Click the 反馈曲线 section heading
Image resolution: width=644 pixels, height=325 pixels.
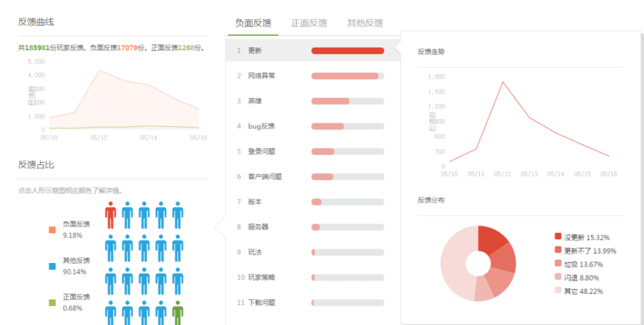(x=36, y=22)
